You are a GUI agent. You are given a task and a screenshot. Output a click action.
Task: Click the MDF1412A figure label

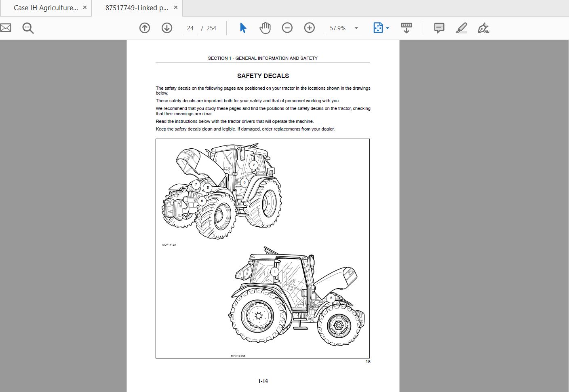tap(169, 244)
